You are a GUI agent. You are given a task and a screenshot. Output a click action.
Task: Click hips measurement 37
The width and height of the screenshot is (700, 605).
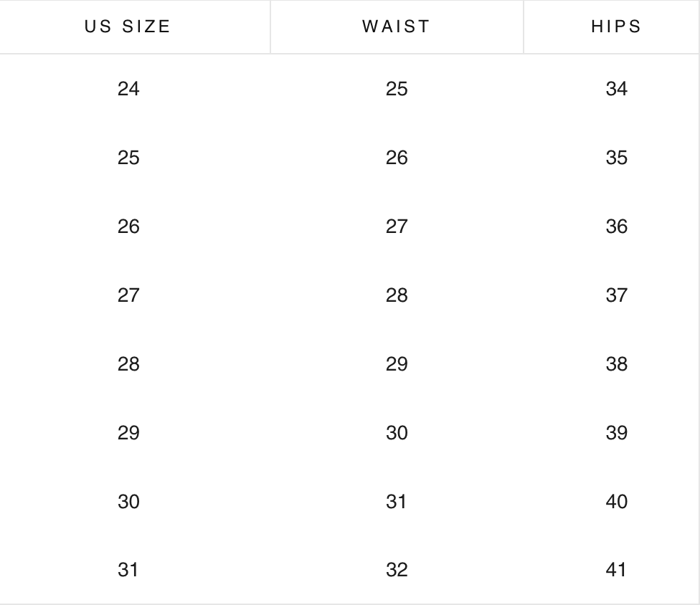616,295
